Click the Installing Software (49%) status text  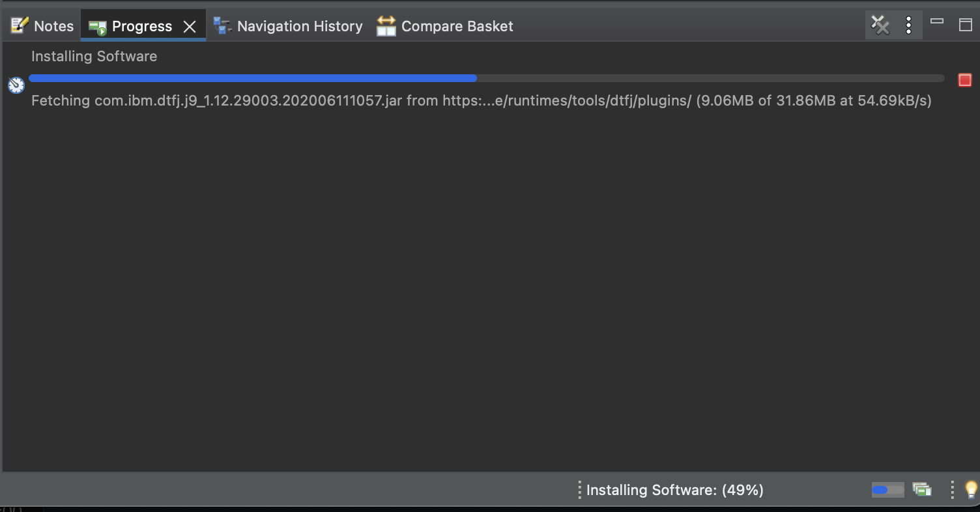click(x=674, y=490)
